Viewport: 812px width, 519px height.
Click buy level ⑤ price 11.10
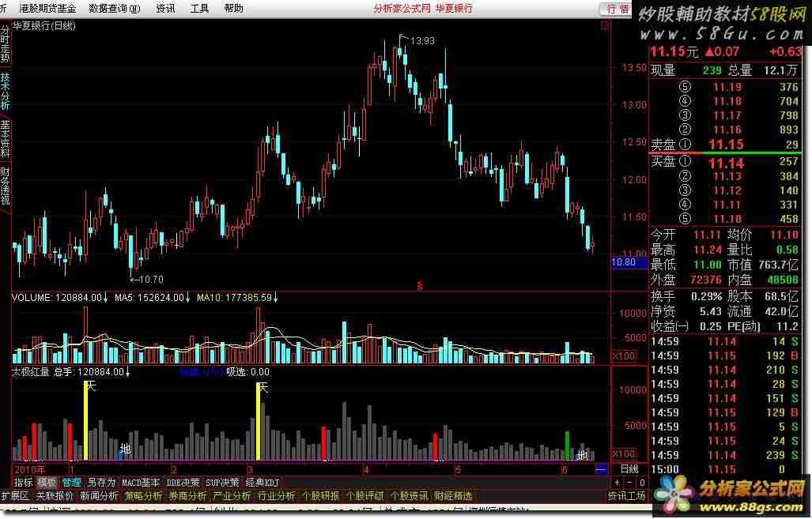point(727,218)
